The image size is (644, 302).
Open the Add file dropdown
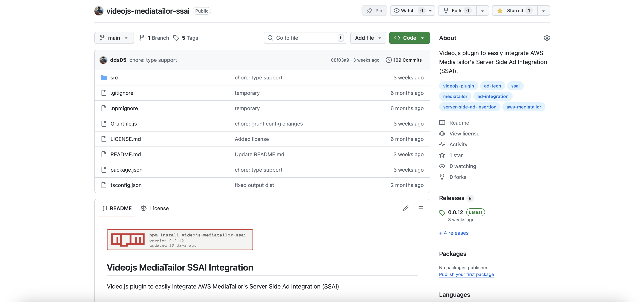pos(368,38)
